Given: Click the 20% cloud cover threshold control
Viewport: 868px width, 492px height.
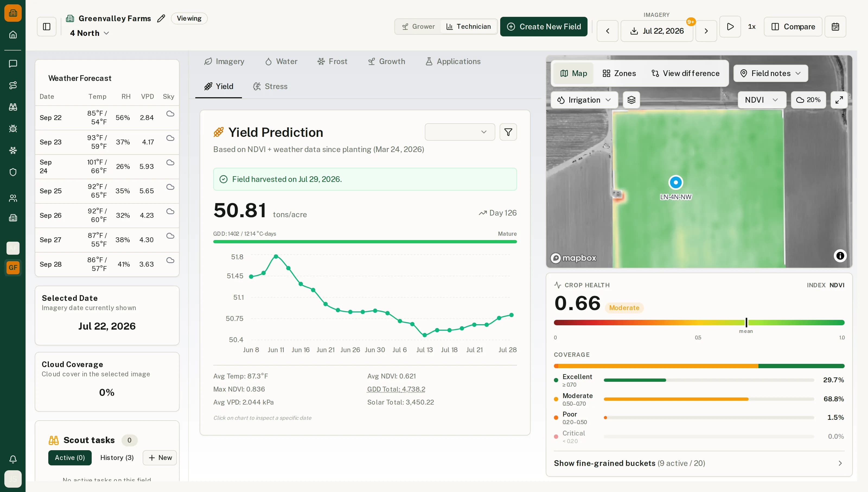Looking at the screenshot, I should click(x=808, y=100).
